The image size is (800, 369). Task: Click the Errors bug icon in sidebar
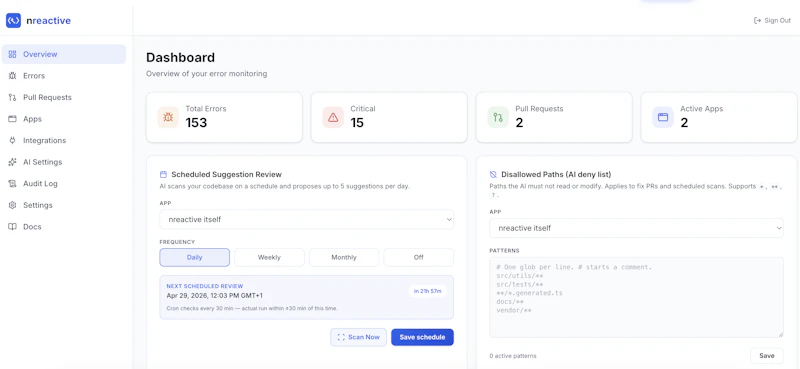(13, 76)
